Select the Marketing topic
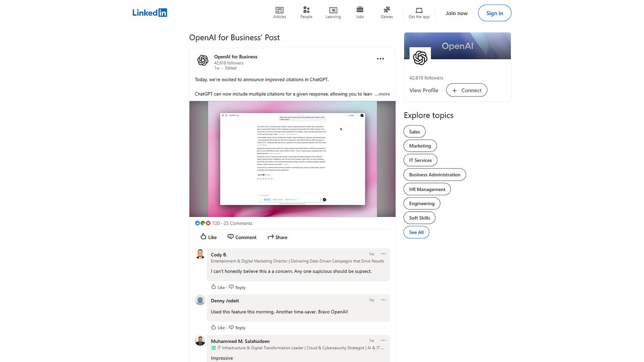644x362 pixels. coord(420,146)
